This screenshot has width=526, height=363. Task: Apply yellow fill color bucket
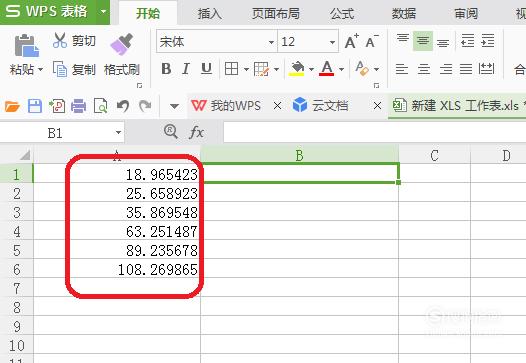click(297, 69)
